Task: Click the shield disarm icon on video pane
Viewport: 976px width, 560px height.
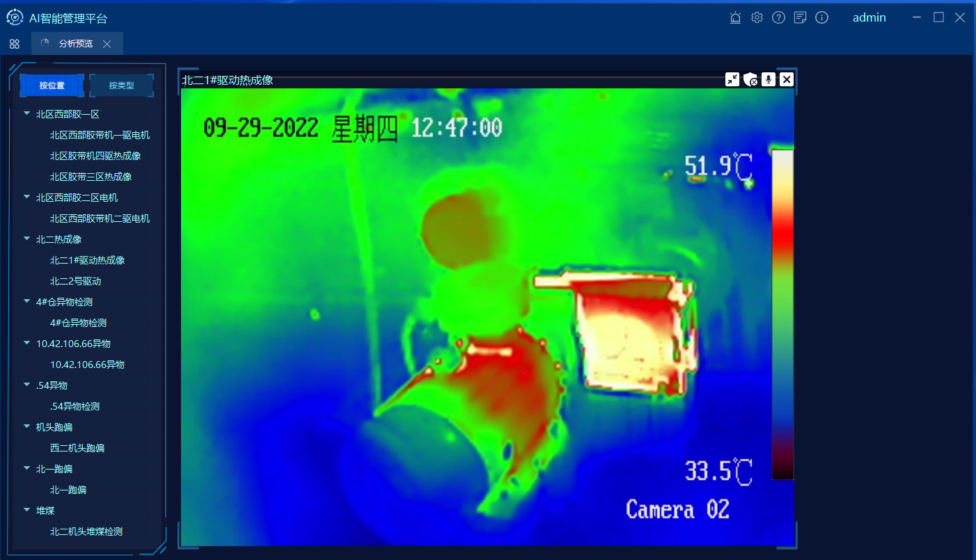Action: coord(750,79)
